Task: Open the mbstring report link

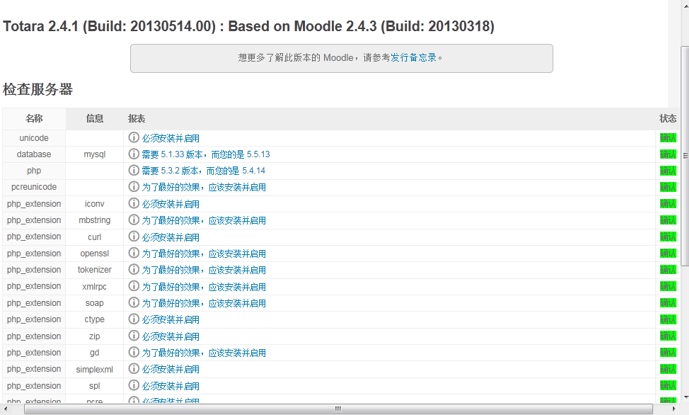Action: tap(204, 220)
